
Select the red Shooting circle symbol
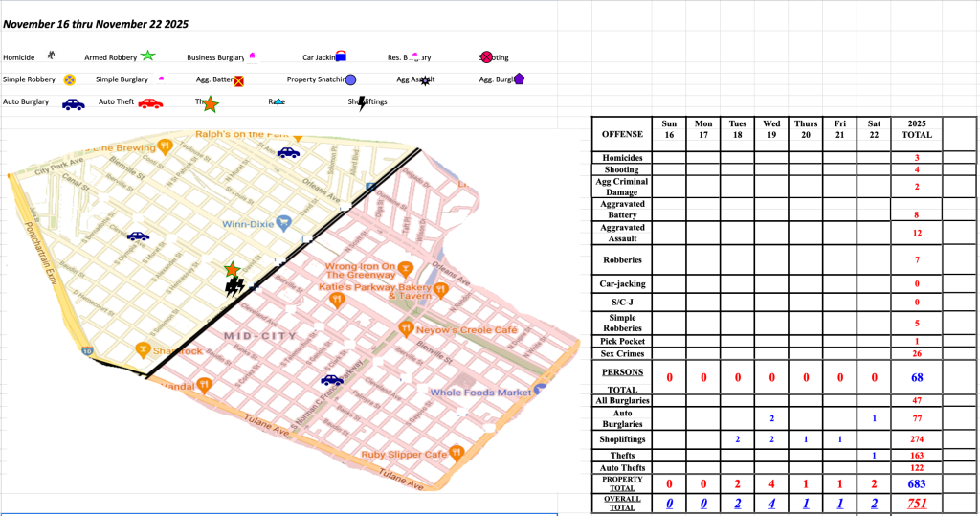(x=487, y=57)
